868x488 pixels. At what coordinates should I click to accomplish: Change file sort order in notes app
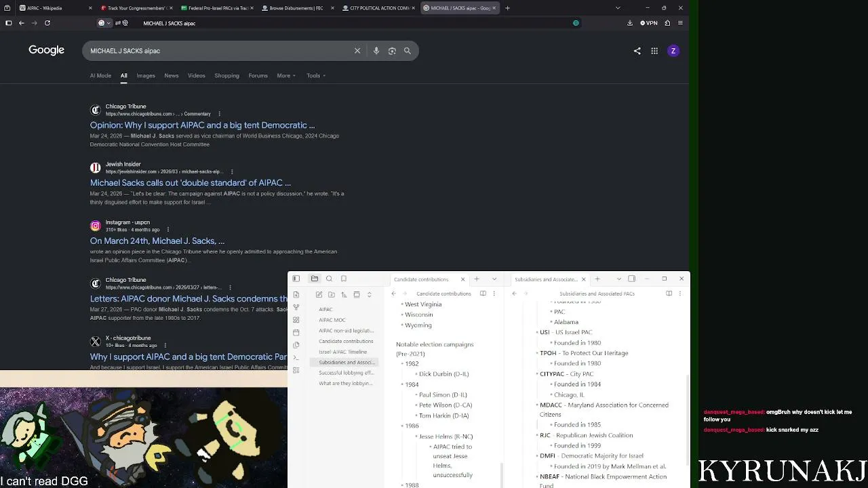click(344, 294)
